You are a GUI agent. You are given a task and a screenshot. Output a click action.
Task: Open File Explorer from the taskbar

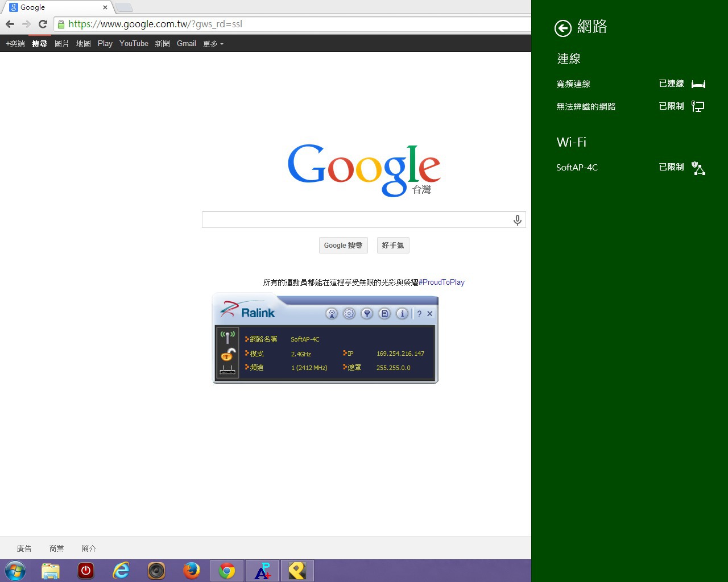point(51,571)
